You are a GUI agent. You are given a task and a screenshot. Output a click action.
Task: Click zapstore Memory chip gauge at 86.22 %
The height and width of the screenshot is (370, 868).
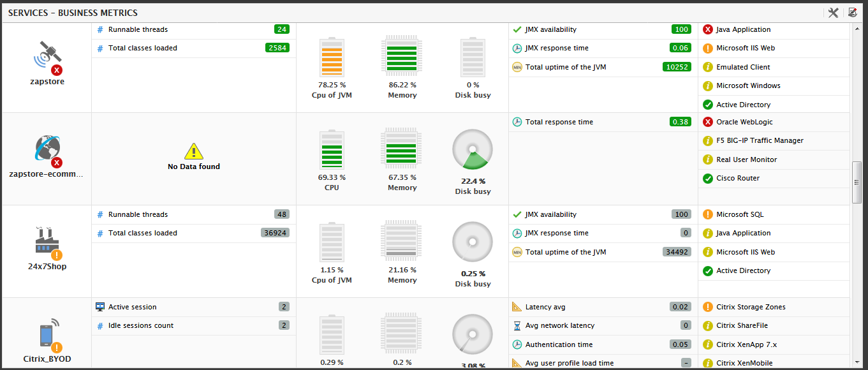click(x=402, y=56)
